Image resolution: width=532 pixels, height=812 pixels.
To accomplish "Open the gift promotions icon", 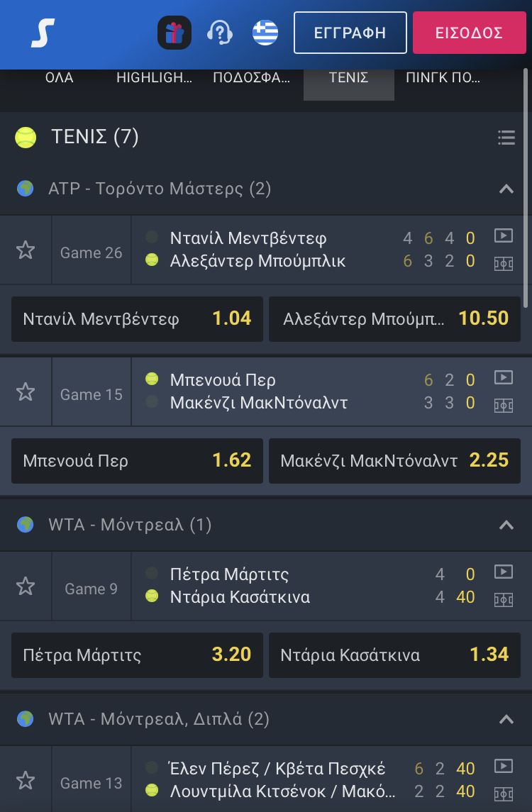I will (174, 33).
